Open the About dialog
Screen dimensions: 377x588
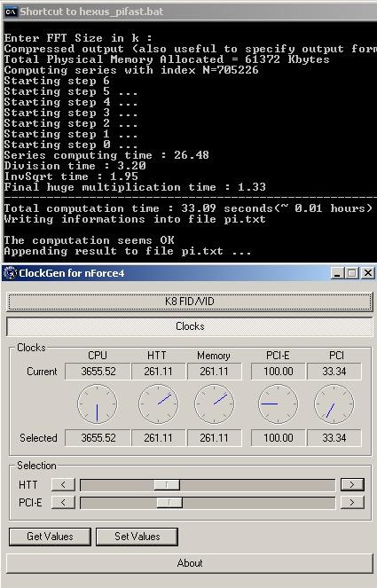190,563
